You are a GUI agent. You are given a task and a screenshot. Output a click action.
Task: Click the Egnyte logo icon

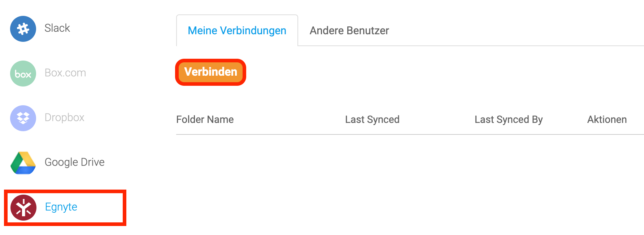pos(23,208)
